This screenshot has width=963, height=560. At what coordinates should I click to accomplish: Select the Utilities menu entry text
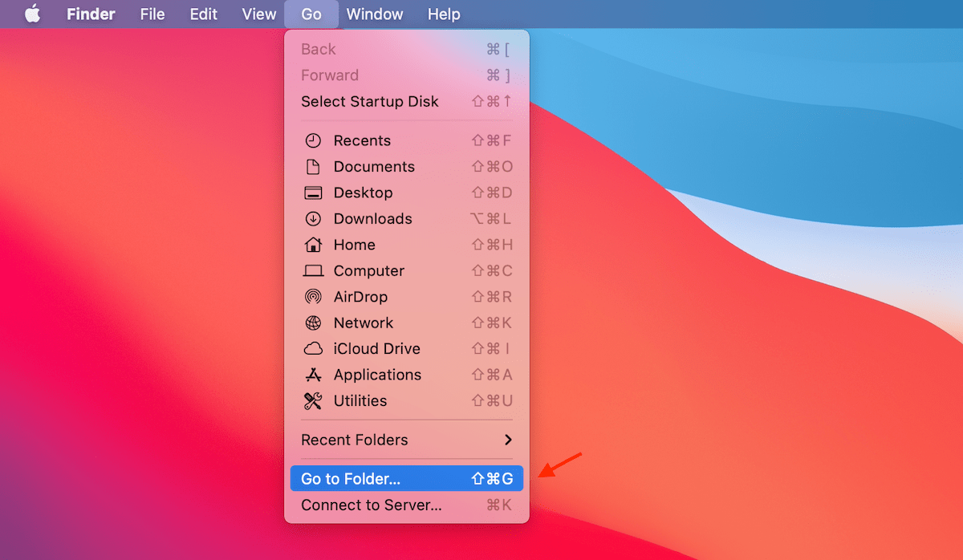coord(360,401)
